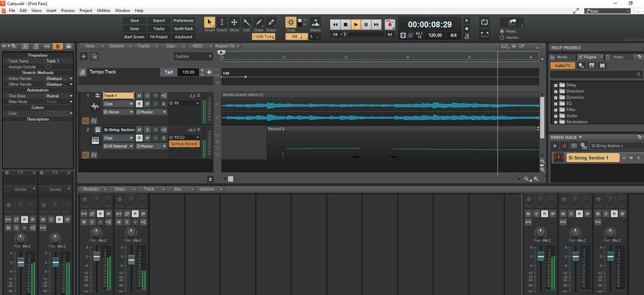Screen dimensions: 644x295
Task: Click the Synth Rack button
Action: pos(184,29)
